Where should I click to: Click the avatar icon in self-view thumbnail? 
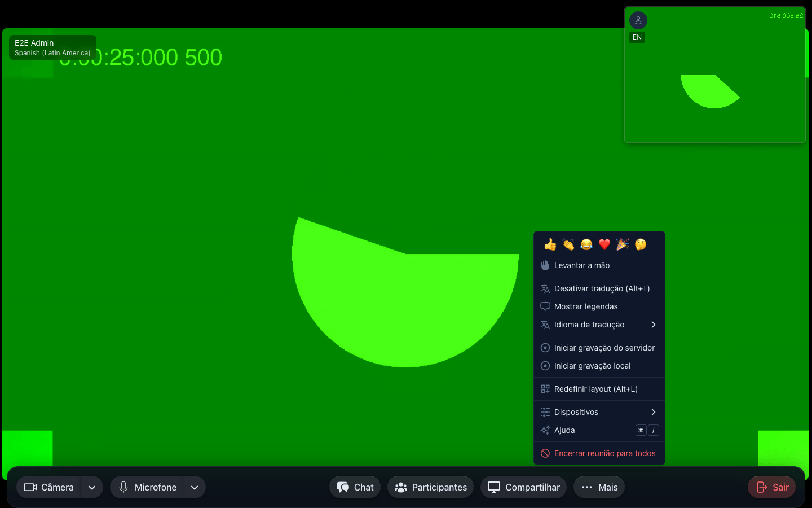pos(638,20)
